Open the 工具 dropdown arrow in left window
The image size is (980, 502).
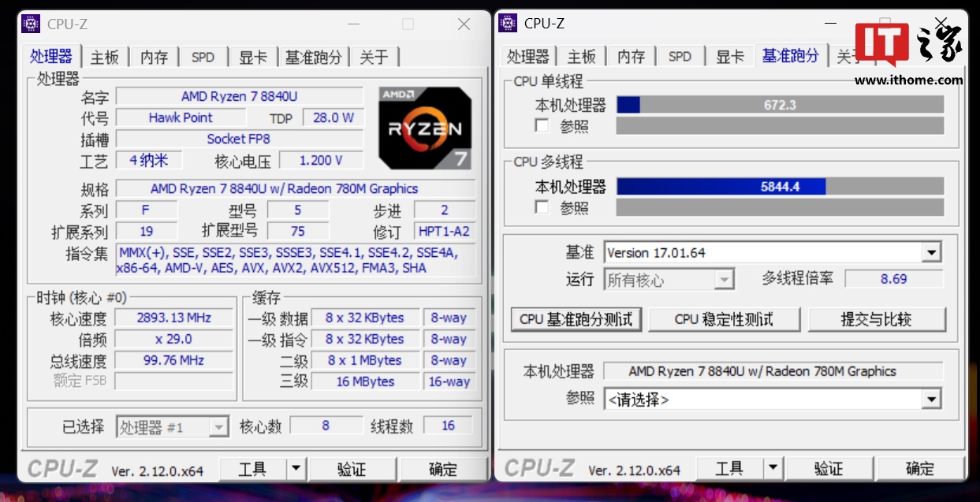pyautogui.click(x=296, y=469)
